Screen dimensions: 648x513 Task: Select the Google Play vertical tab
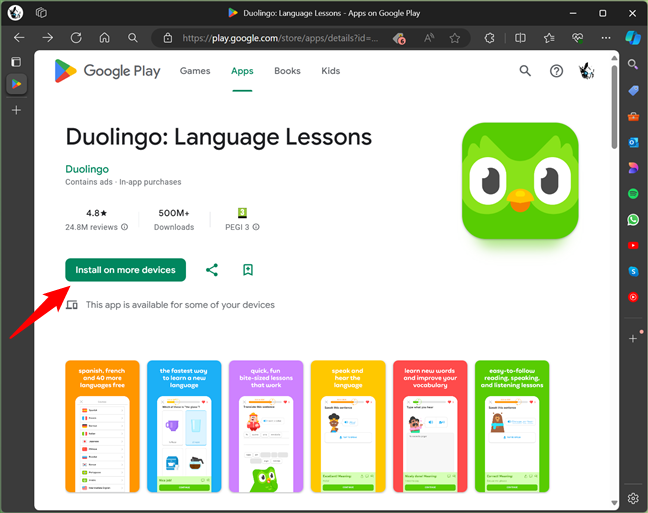[x=17, y=84]
